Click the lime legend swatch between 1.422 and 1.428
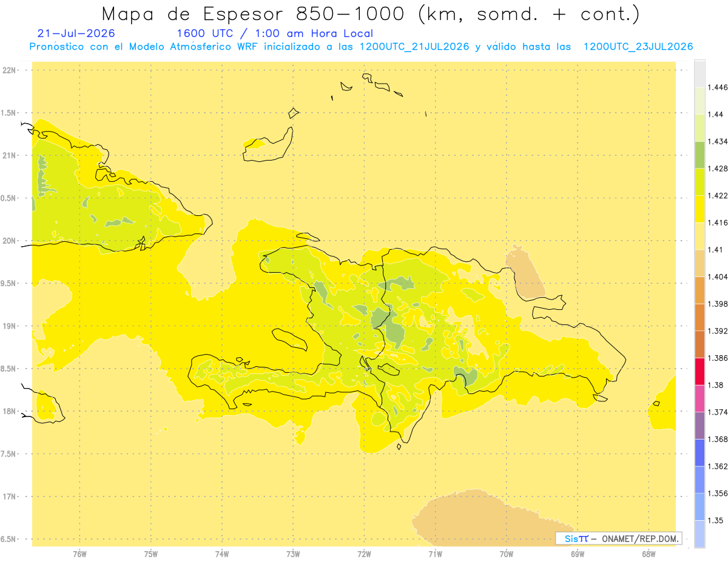 [x=699, y=182]
